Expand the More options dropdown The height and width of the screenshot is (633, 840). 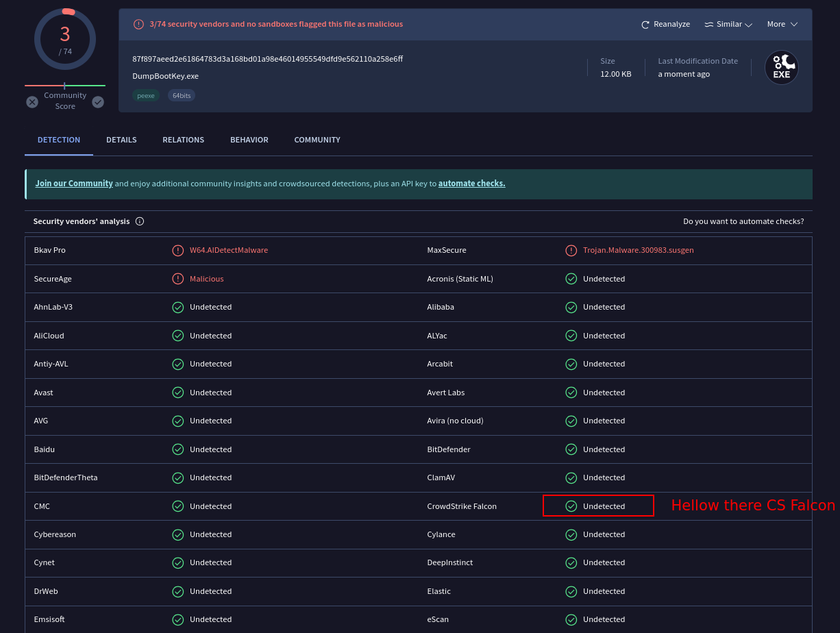pyautogui.click(x=782, y=25)
